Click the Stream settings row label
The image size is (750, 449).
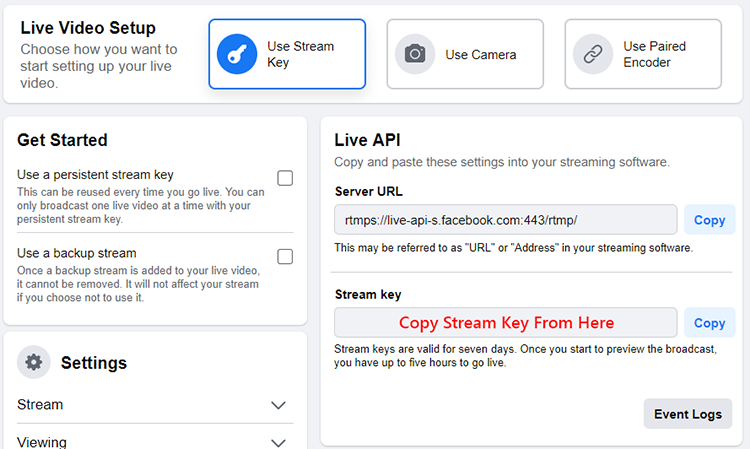40,405
